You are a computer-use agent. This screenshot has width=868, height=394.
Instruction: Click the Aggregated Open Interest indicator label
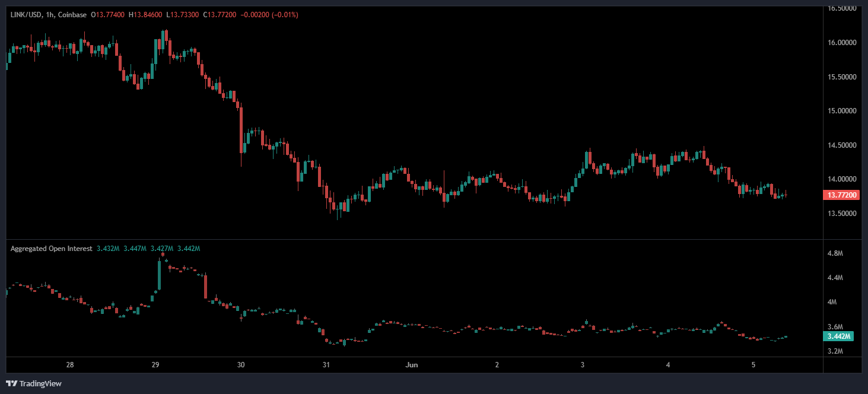click(x=51, y=249)
